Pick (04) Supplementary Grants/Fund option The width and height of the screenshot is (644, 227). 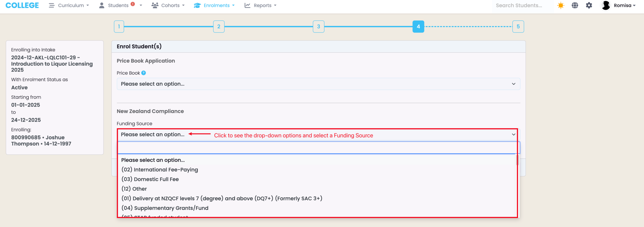click(165, 208)
